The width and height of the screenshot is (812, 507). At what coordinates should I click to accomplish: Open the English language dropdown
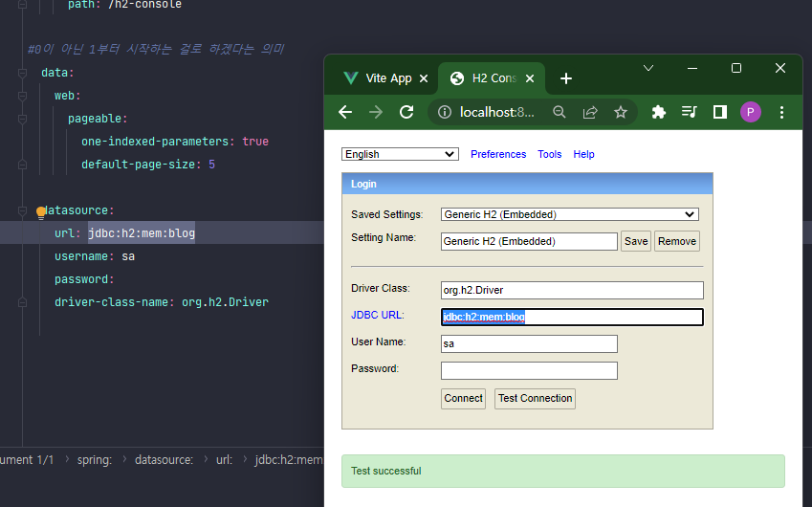(400, 154)
